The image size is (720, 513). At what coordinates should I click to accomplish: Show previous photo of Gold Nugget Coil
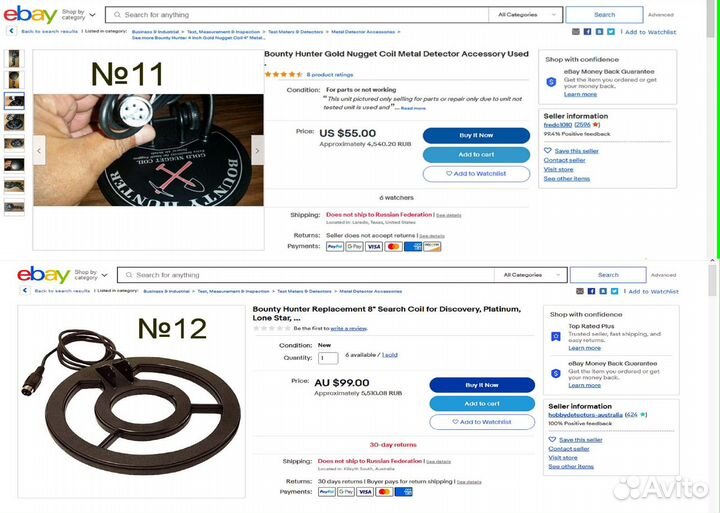(39, 150)
